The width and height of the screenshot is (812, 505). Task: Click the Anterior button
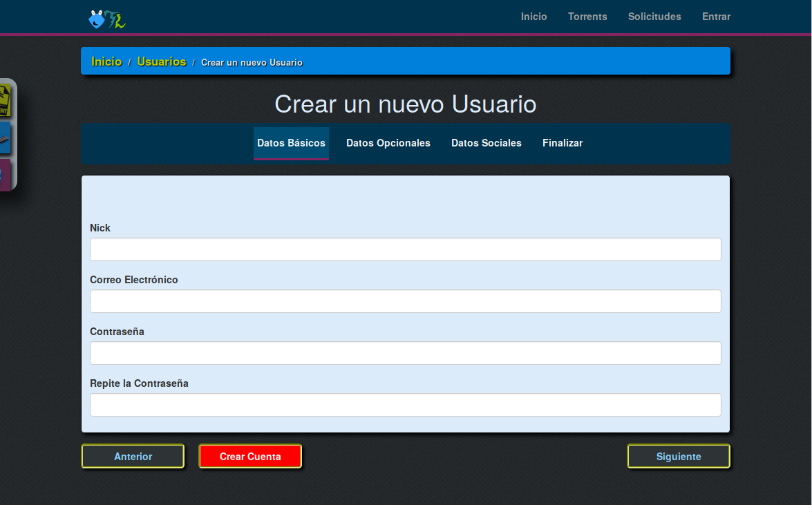133,457
